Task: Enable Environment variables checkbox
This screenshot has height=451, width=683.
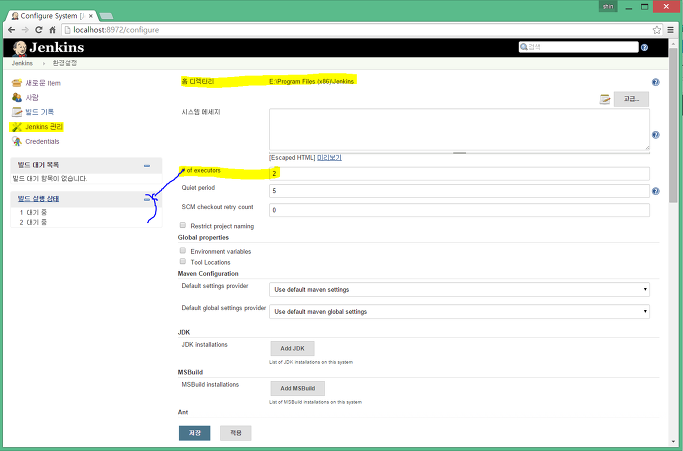Action: [x=183, y=251]
